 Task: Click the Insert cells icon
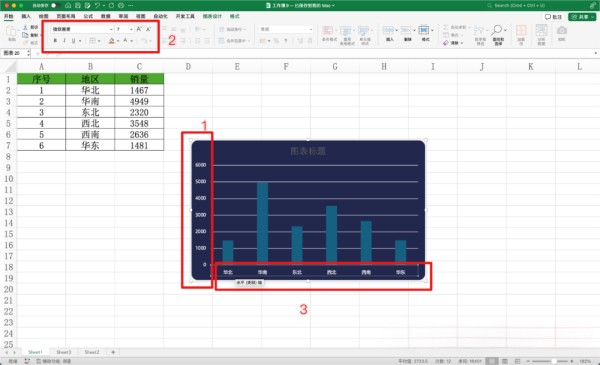[389, 30]
